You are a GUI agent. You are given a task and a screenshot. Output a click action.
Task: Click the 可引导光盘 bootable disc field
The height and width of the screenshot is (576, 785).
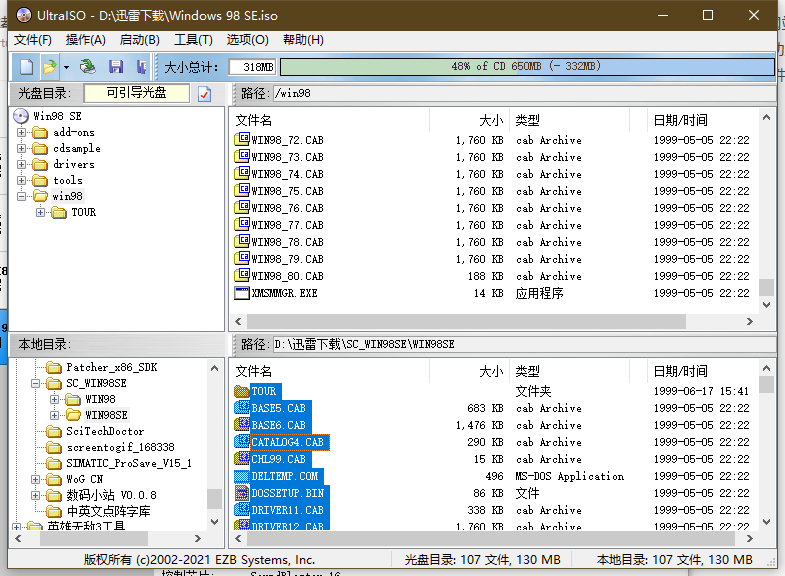pyautogui.click(x=137, y=93)
